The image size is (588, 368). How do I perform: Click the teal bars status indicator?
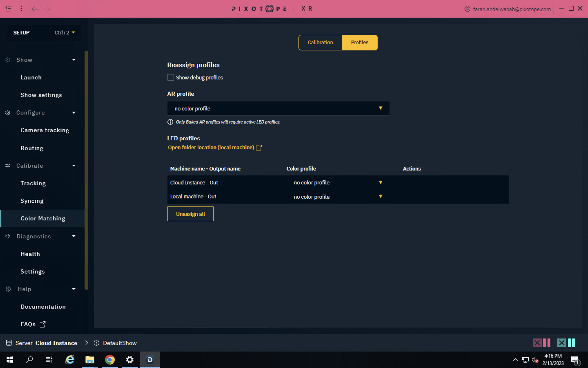pos(571,343)
